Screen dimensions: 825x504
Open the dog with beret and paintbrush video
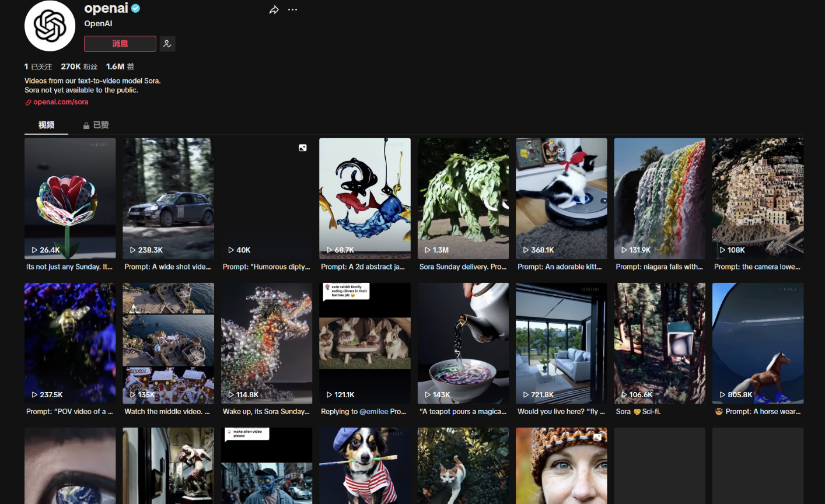point(365,466)
